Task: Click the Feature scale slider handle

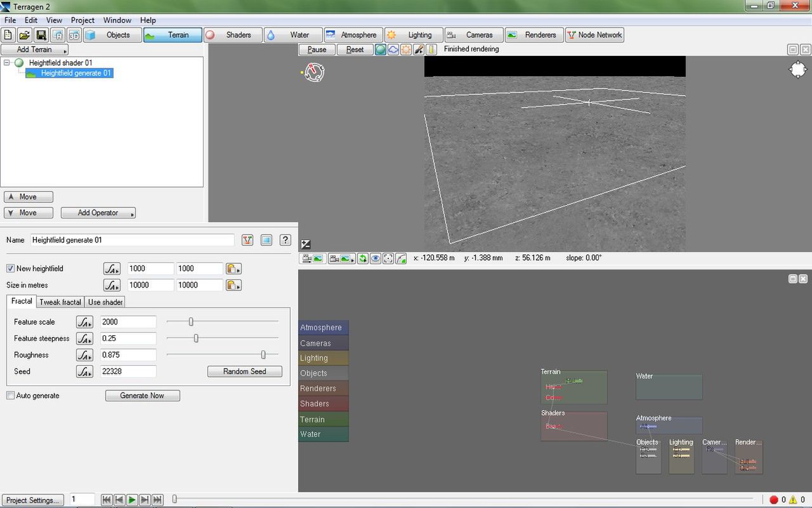Action: [191, 322]
